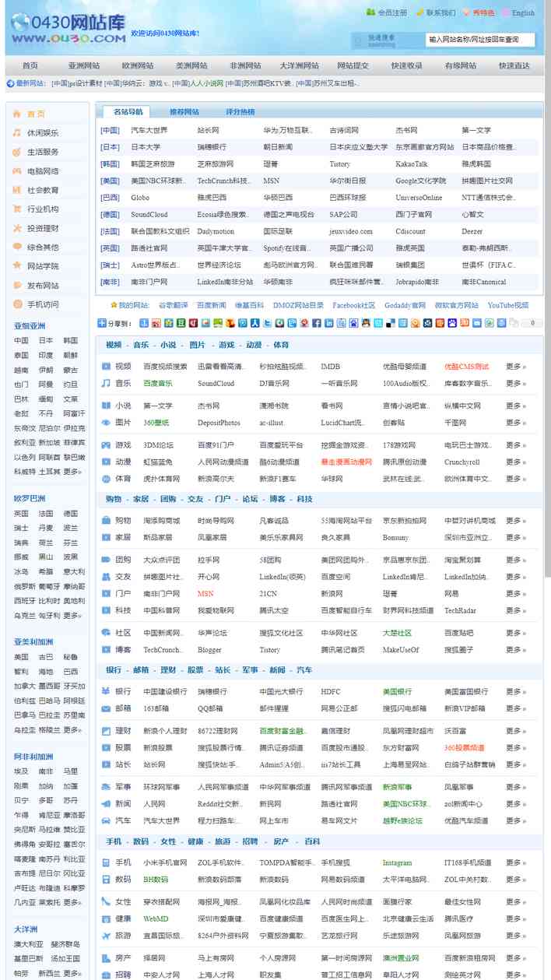Open the TechRadar link in 科技 row
This screenshot has height=980, width=551.
(x=460, y=610)
